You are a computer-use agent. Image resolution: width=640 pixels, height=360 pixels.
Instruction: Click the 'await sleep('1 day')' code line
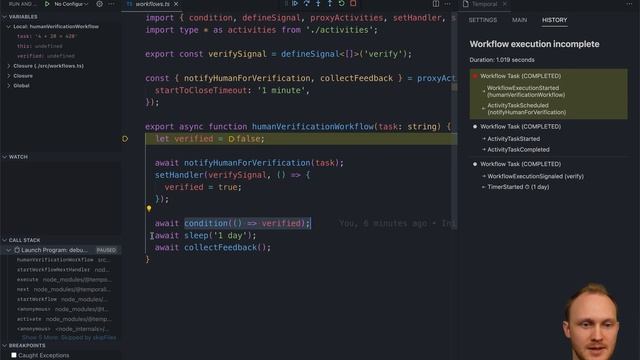pos(205,236)
